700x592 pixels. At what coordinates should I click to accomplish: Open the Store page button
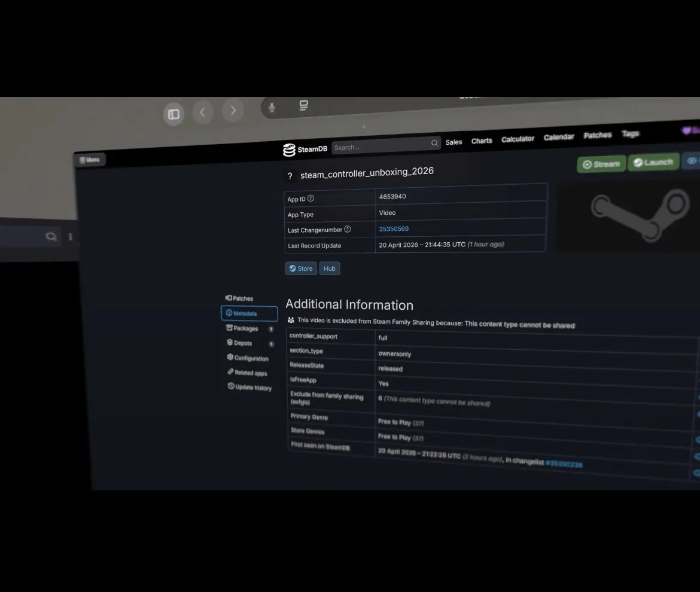point(301,268)
